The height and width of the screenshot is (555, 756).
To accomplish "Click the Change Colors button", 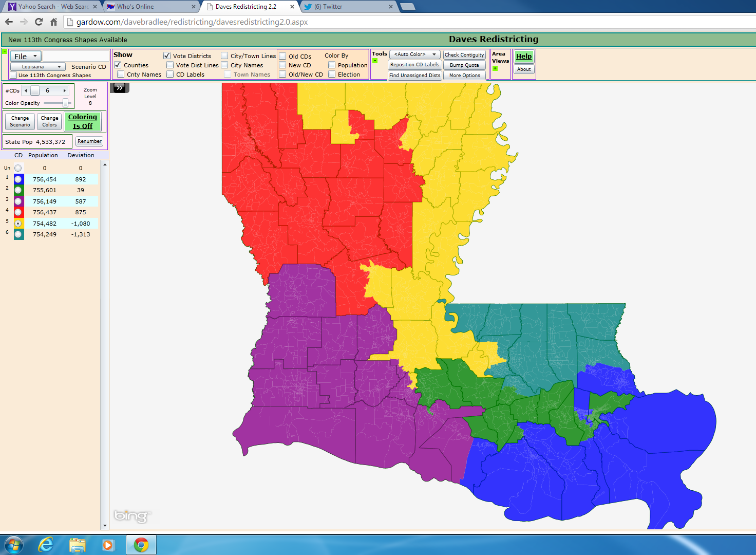I will tap(50, 121).
